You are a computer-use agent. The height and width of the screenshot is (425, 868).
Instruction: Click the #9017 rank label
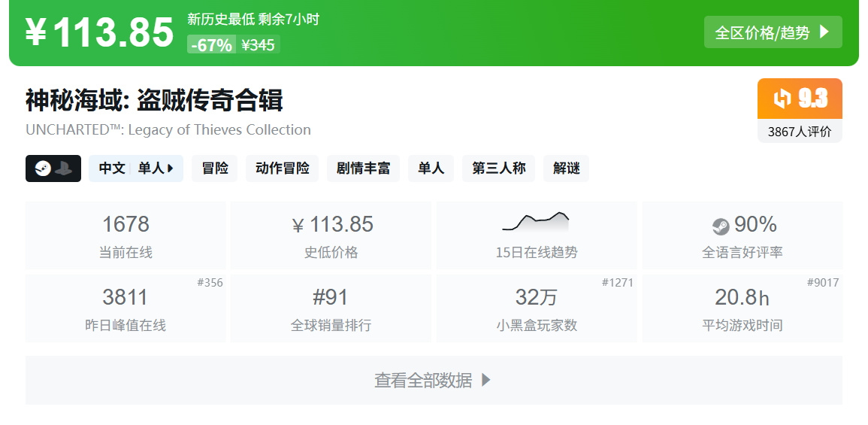click(823, 283)
